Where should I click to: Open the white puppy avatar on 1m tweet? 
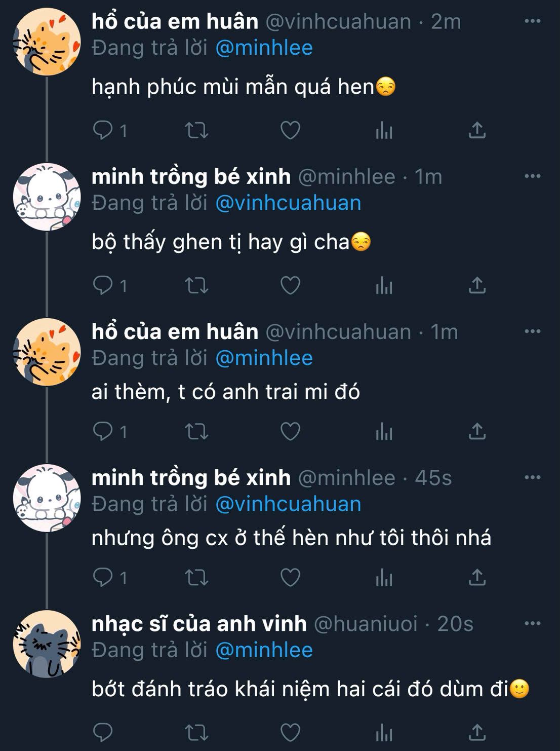(47, 197)
